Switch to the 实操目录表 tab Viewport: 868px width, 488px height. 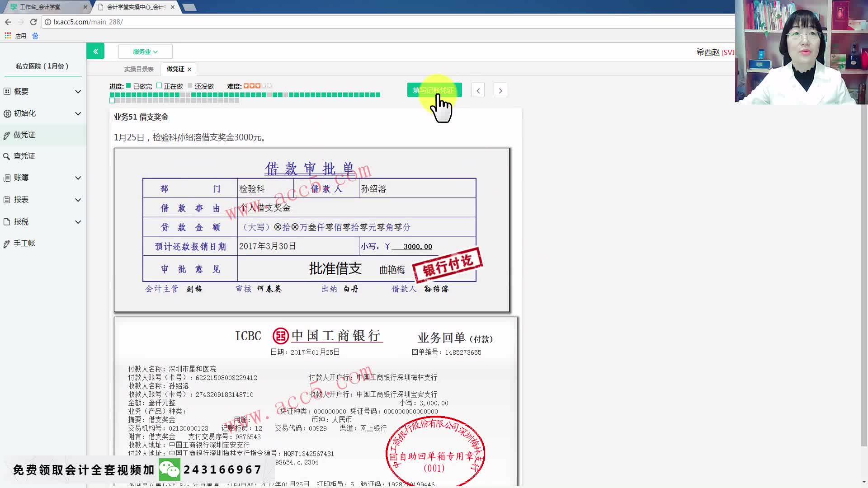[139, 69]
